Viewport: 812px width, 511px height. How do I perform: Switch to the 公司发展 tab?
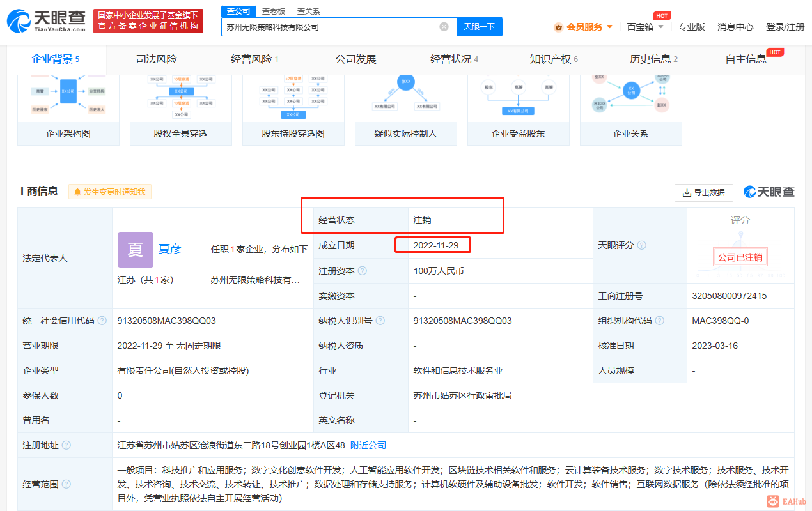click(355, 59)
